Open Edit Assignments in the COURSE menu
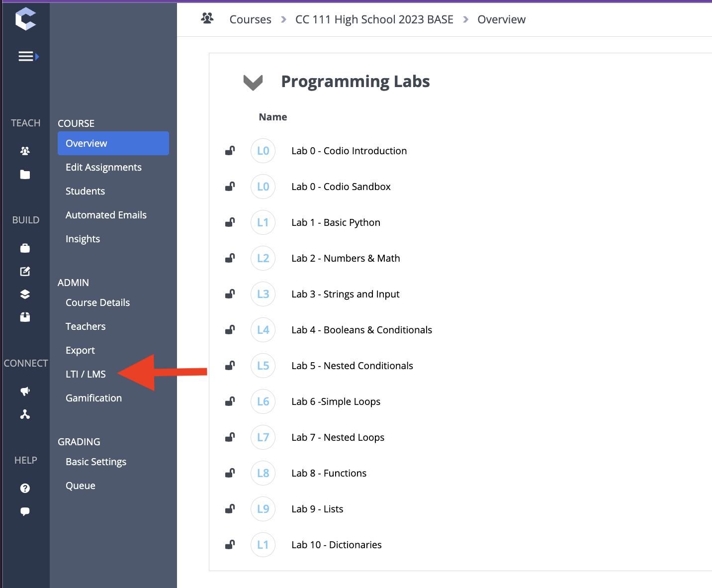 pyautogui.click(x=103, y=167)
